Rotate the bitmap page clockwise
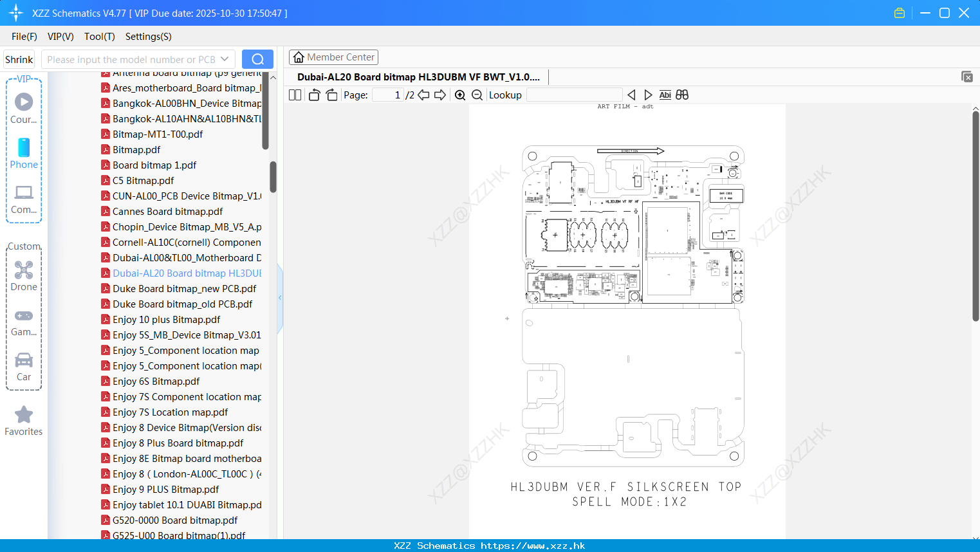The height and width of the screenshot is (552, 980). click(331, 95)
